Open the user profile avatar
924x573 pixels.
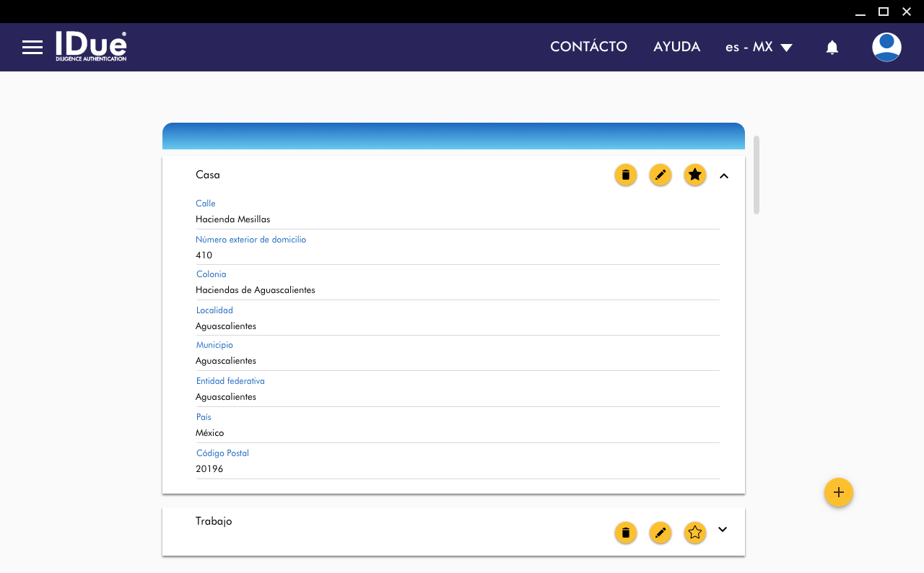[x=886, y=48]
